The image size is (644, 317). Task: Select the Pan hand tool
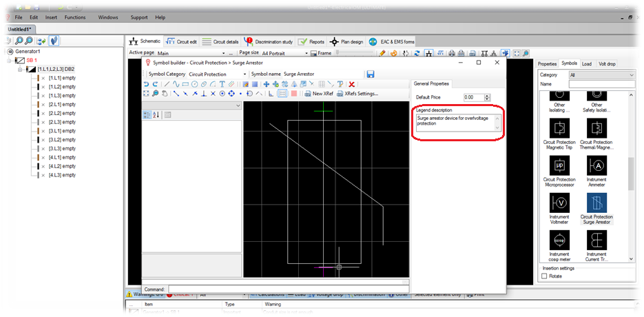[x=165, y=93]
